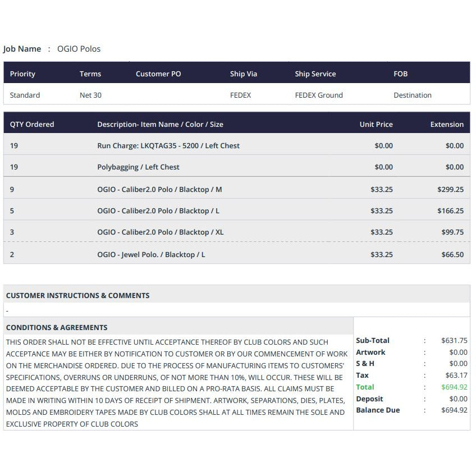Click the OGIO Jewel Polo line item

(x=151, y=255)
